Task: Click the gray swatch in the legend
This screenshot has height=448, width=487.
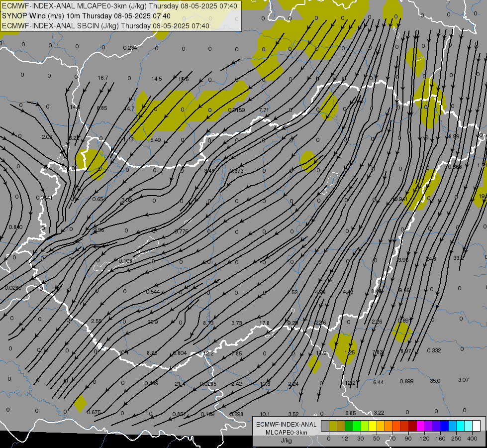Action: 325,426
